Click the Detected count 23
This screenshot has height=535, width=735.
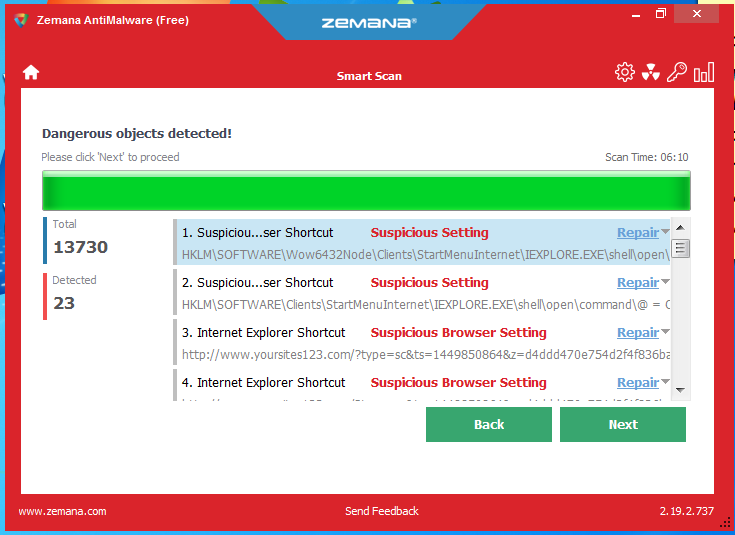click(x=64, y=303)
